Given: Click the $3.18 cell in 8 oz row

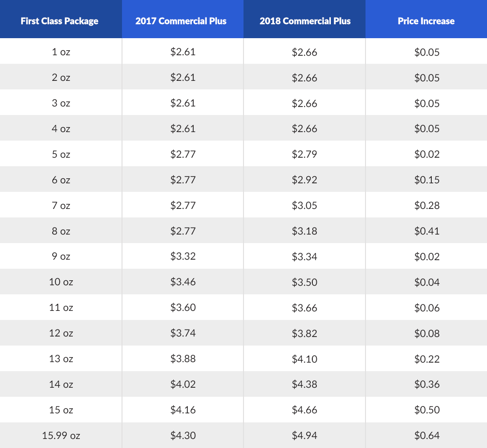Looking at the screenshot, I should coord(304,231).
